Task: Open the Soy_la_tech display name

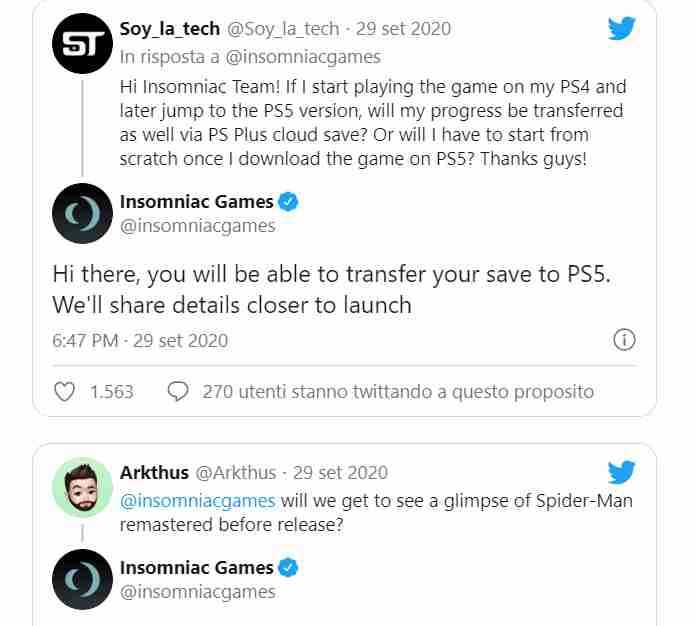Action: click(170, 28)
